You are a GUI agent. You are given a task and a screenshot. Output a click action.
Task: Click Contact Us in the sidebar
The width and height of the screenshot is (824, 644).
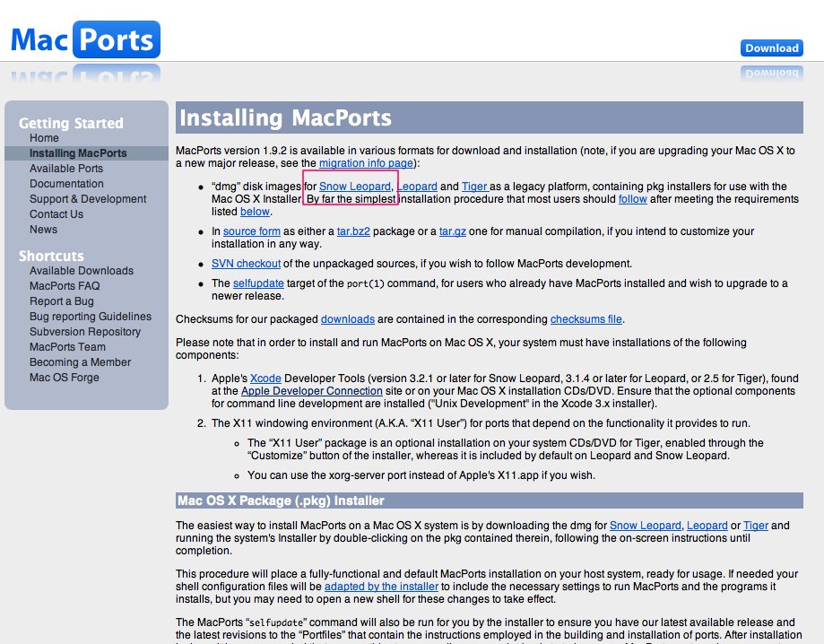(x=56, y=214)
